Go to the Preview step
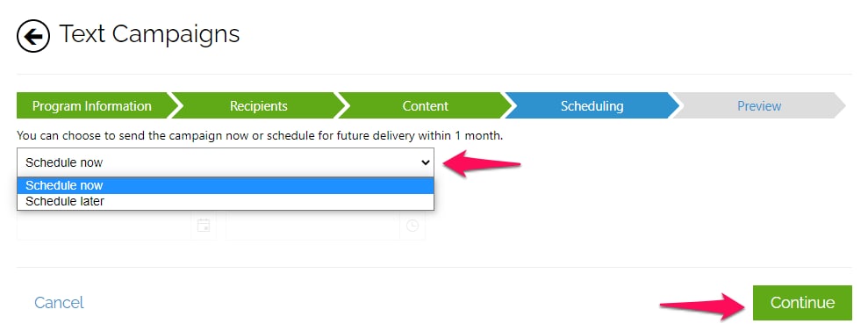Screen dimensions: 868x331 click(x=759, y=105)
